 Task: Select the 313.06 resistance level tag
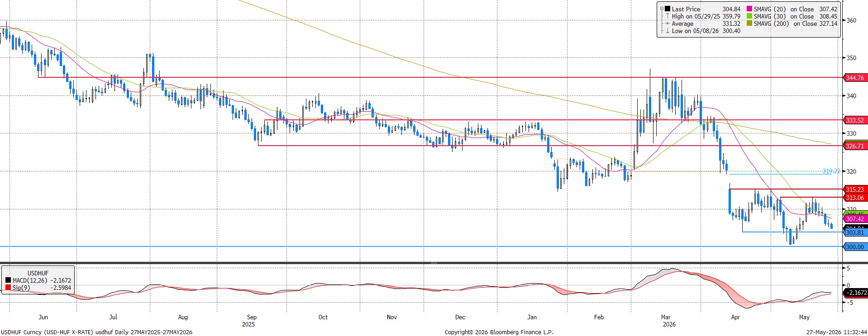click(x=855, y=197)
